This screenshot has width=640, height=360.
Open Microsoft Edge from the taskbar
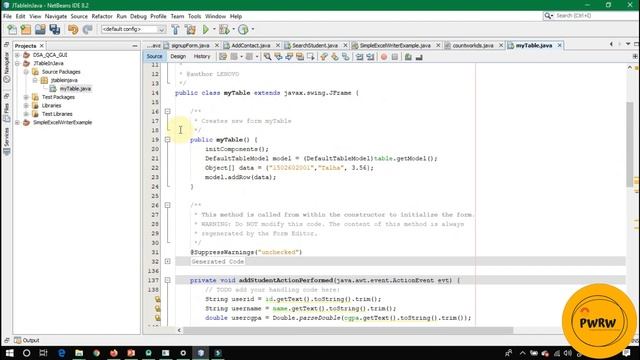click(62, 353)
